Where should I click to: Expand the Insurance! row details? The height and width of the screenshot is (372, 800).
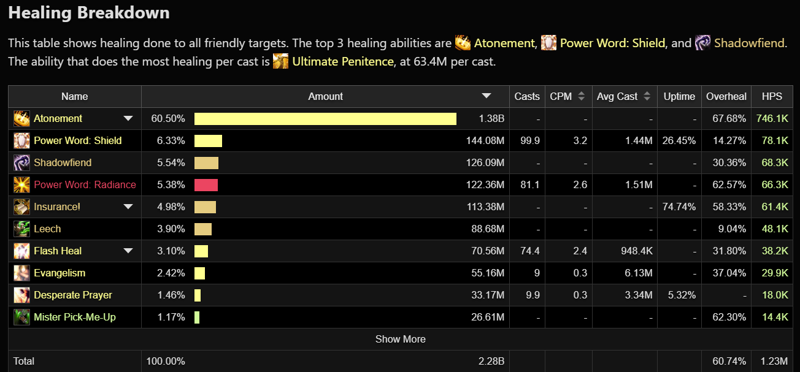point(128,207)
